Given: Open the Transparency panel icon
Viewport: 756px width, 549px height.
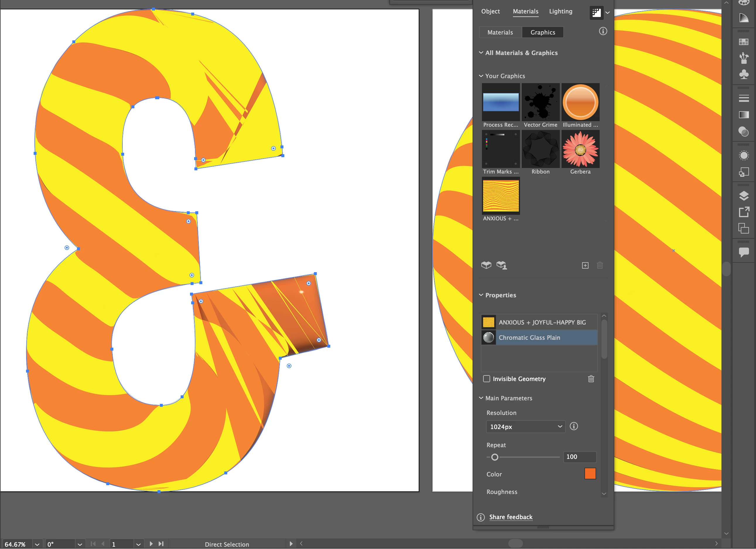Looking at the screenshot, I should [x=744, y=132].
